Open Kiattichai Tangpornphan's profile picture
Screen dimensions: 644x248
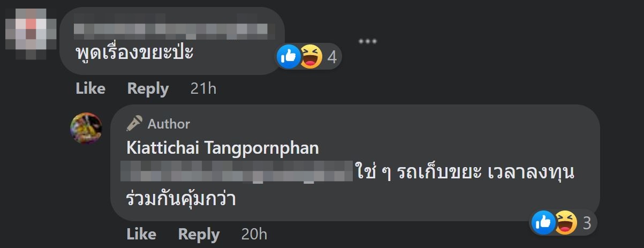click(x=86, y=128)
